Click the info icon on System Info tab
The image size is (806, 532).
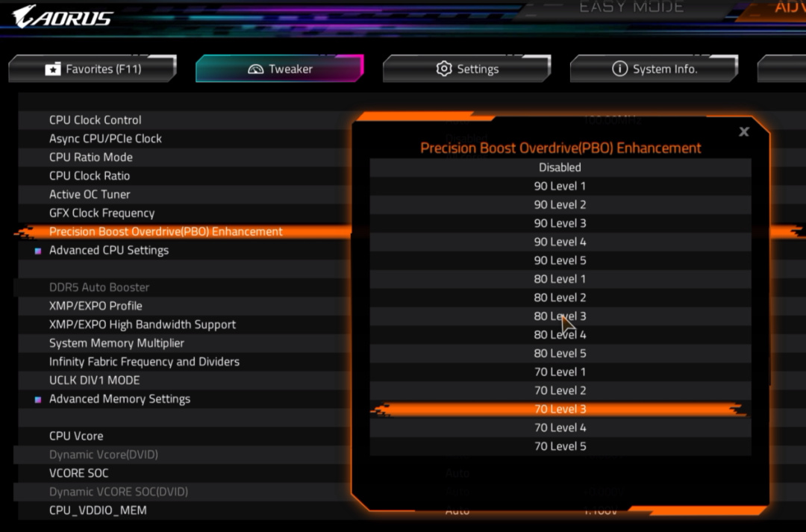click(x=619, y=69)
